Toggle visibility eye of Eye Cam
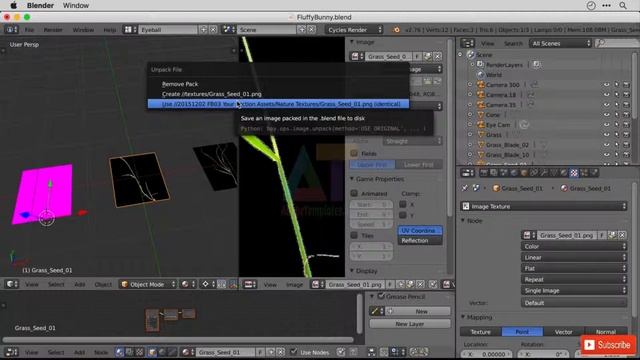 click(x=607, y=125)
